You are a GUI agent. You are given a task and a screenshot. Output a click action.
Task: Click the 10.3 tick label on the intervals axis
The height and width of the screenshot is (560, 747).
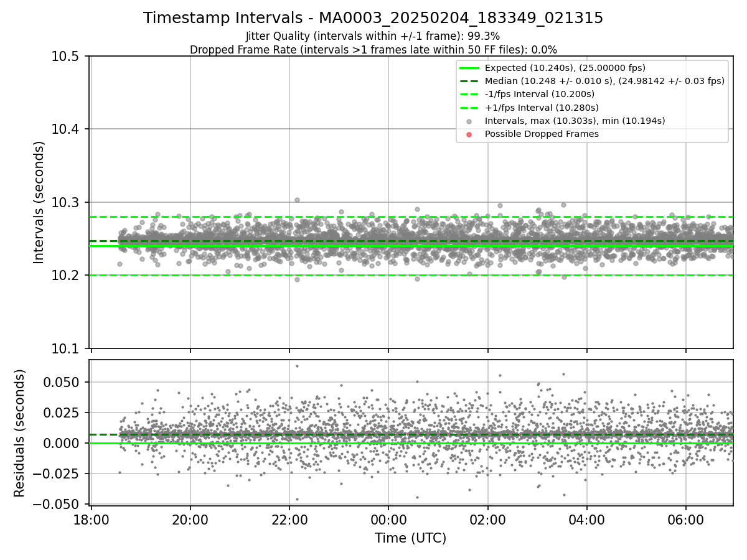66,202
